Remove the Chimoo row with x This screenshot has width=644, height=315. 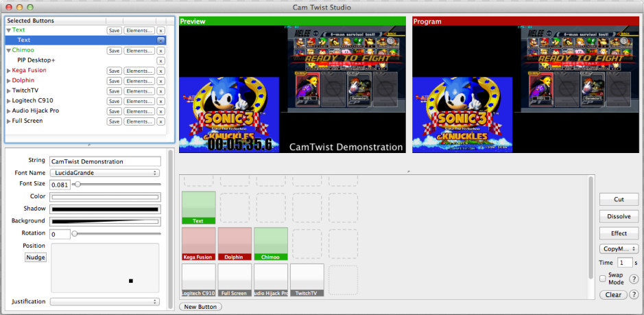161,51
